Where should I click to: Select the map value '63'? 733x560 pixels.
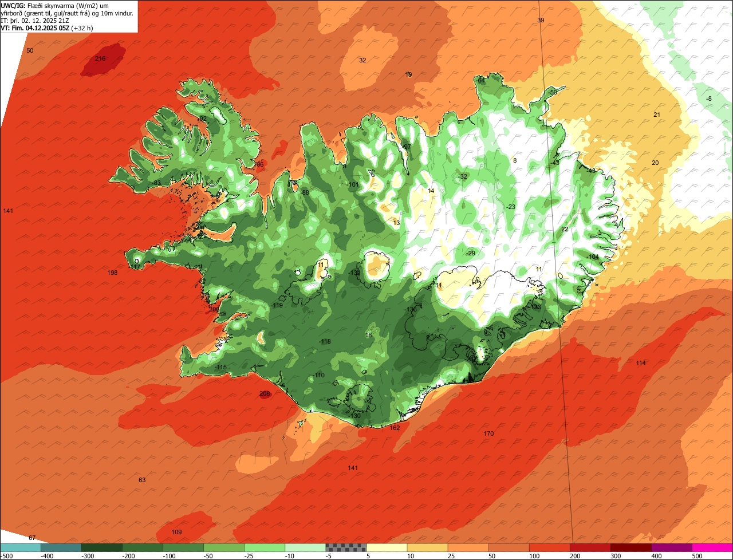[142, 480]
